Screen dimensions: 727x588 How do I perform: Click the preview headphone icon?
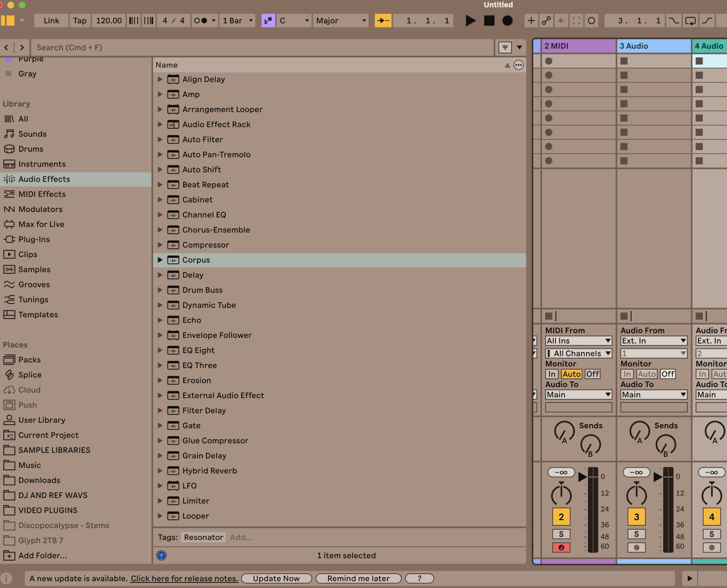pos(162,555)
